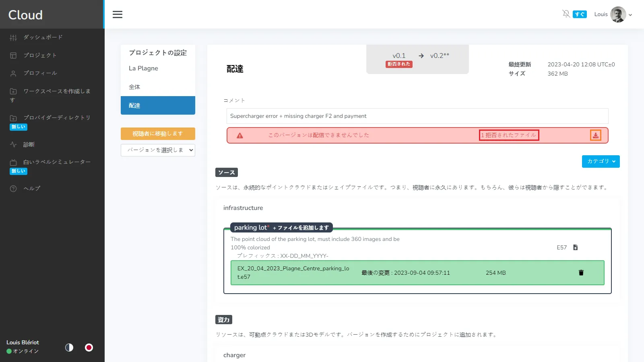This screenshot has height=362, width=644.
Task: Open the 診断 diagnostics page
Action: pos(29,144)
